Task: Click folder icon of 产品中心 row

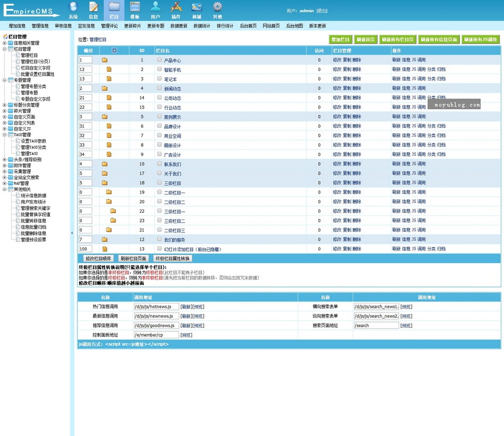Action: click(x=105, y=60)
